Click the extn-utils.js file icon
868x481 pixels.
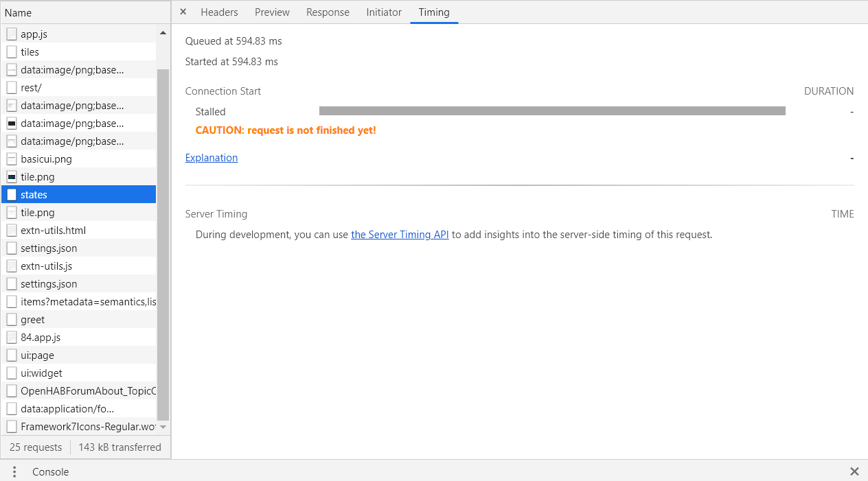pyautogui.click(x=12, y=266)
